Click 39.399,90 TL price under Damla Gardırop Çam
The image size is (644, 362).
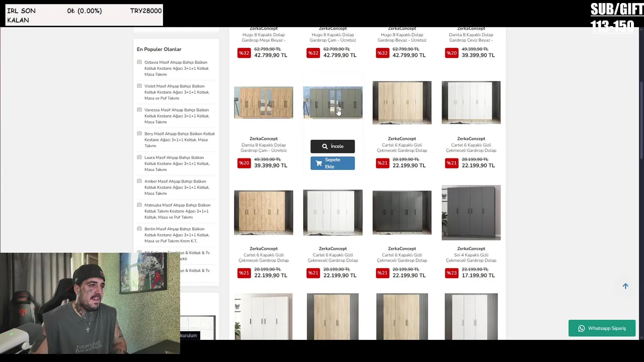tap(271, 165)
